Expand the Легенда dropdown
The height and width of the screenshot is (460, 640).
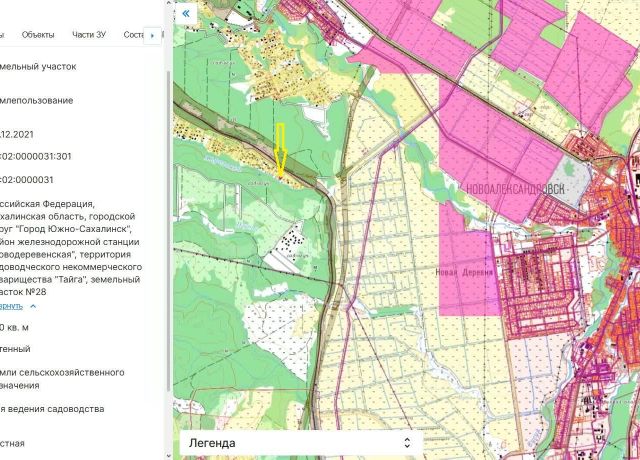pos(301,443)
